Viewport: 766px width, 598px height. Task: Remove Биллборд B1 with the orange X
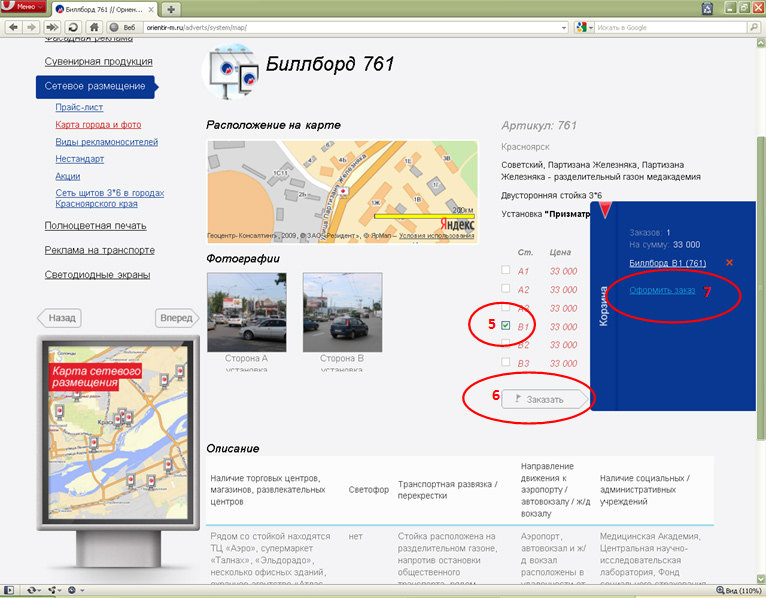point(729,262)
